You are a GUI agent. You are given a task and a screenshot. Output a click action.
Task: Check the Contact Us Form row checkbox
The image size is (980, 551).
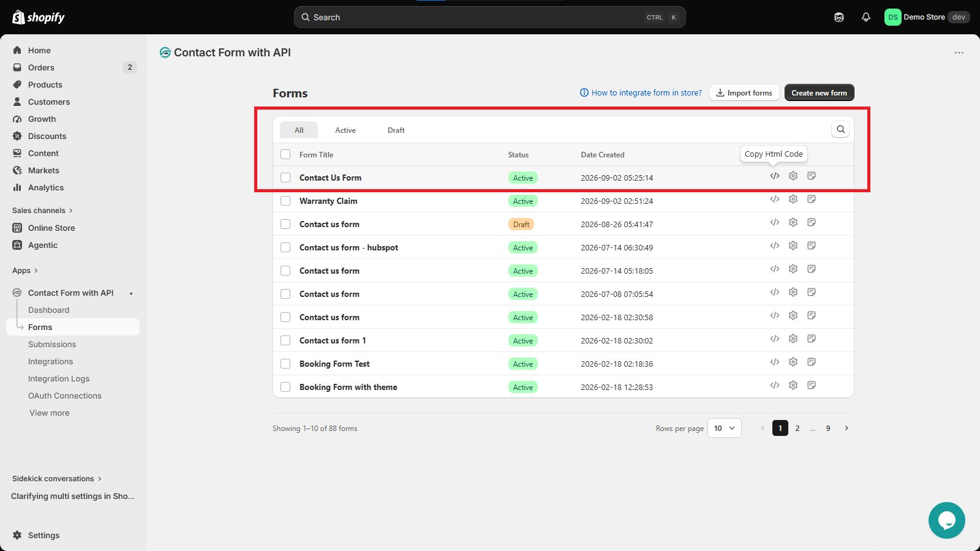click(285, 178)
